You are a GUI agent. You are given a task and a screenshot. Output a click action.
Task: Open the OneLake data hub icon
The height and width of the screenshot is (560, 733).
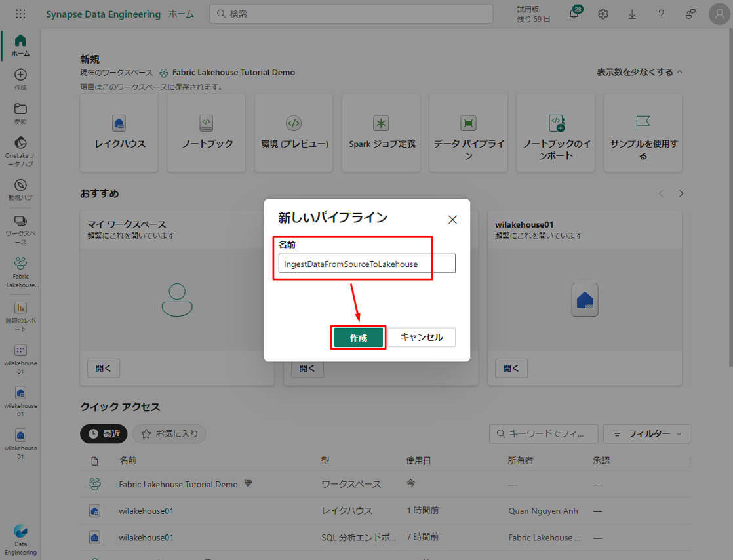click(20, 143)
